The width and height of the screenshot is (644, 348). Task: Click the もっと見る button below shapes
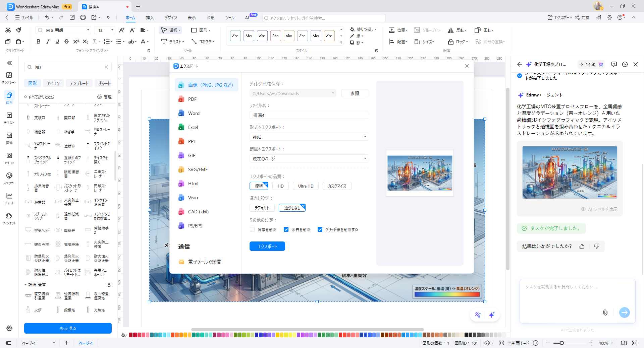tap(67, 328)
